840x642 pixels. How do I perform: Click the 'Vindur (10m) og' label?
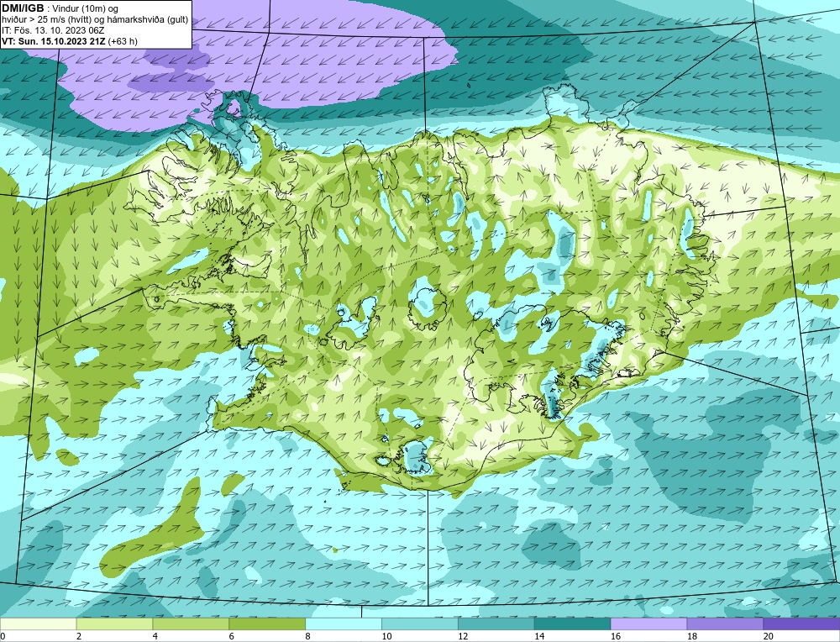pyautogui.click(x=85, y=8)
